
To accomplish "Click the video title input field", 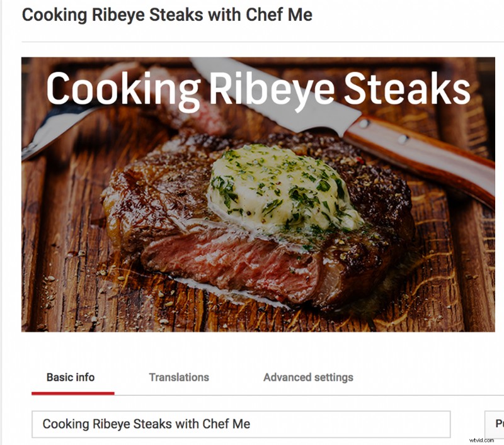I will [x=241, y=424].
